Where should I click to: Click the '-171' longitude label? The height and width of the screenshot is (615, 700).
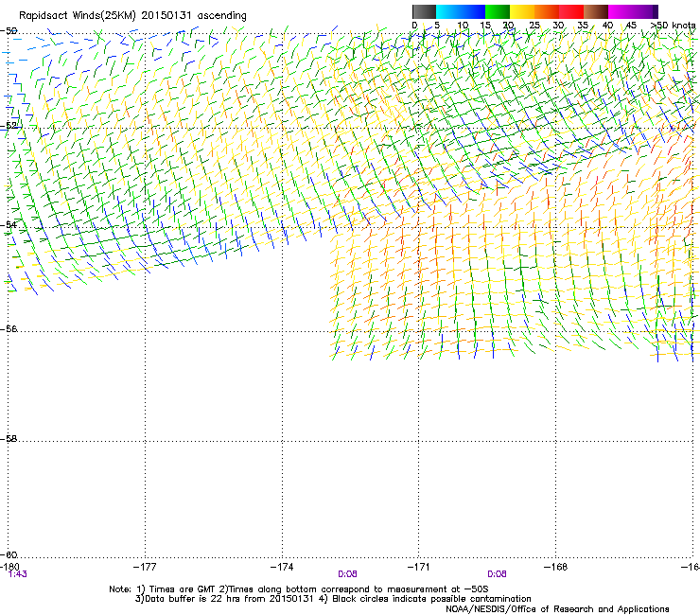[419, 567]
